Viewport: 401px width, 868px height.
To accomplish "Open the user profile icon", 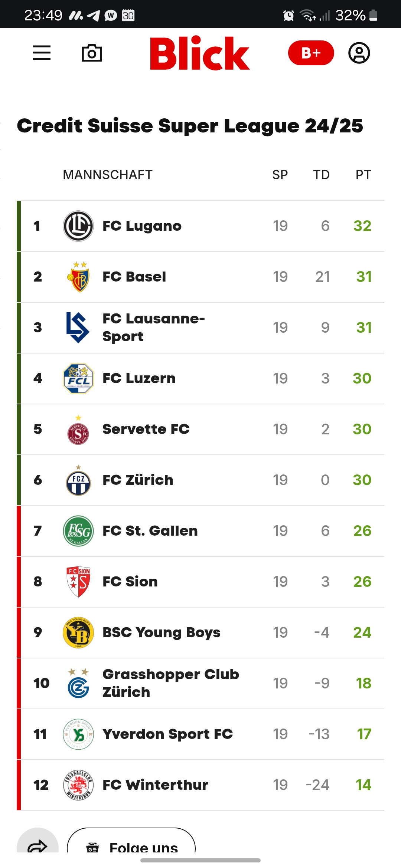I will tap(359, 53).
